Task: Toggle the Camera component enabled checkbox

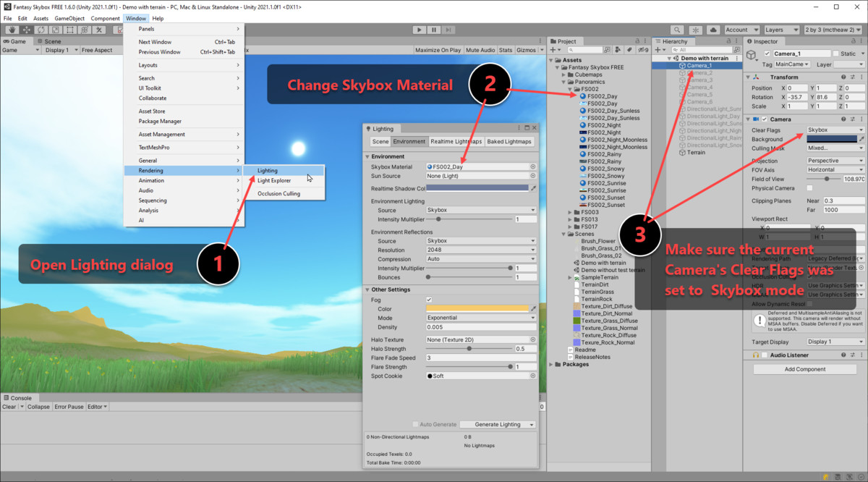Action: (x=764, y=119)
